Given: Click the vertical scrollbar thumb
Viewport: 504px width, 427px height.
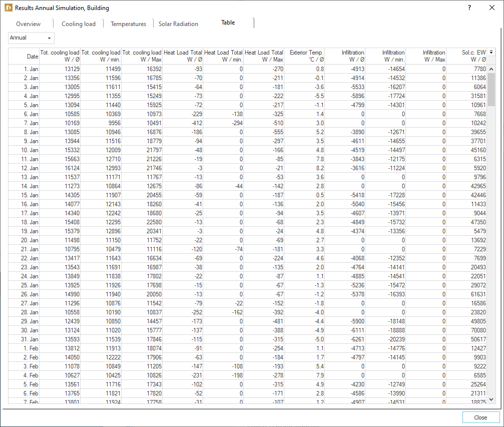Looking at the screenshot, I should click(491, 90).
